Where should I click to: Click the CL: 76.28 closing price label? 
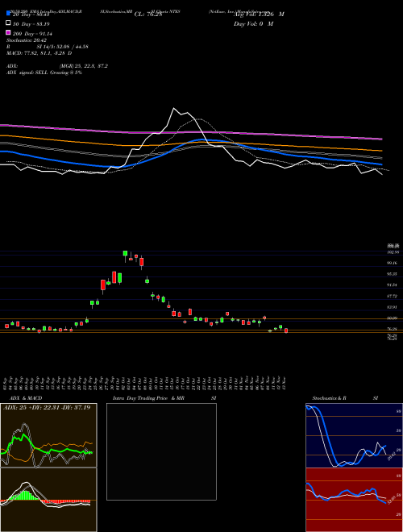148,15
